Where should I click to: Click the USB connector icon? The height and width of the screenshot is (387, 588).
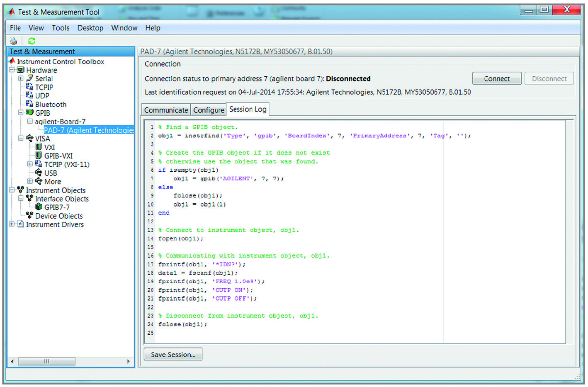click(x=39, y=173)
